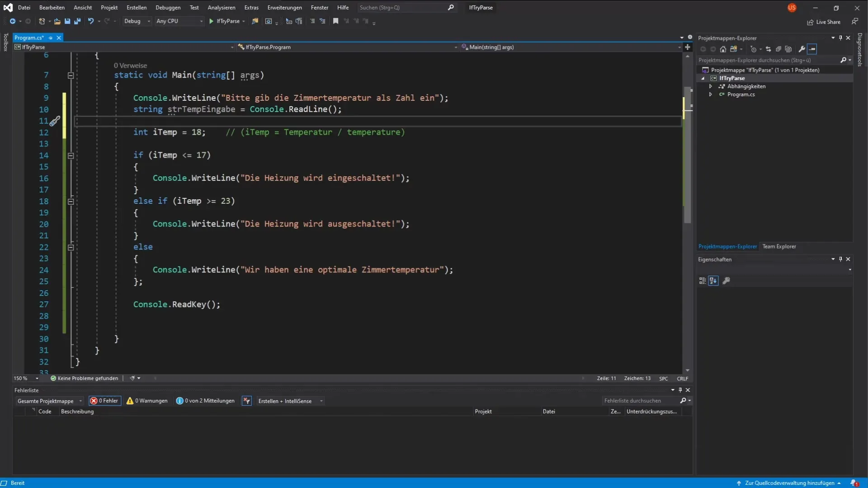Click the Find in Files icon
The image size is (868, 488).
tap(255, 21)
